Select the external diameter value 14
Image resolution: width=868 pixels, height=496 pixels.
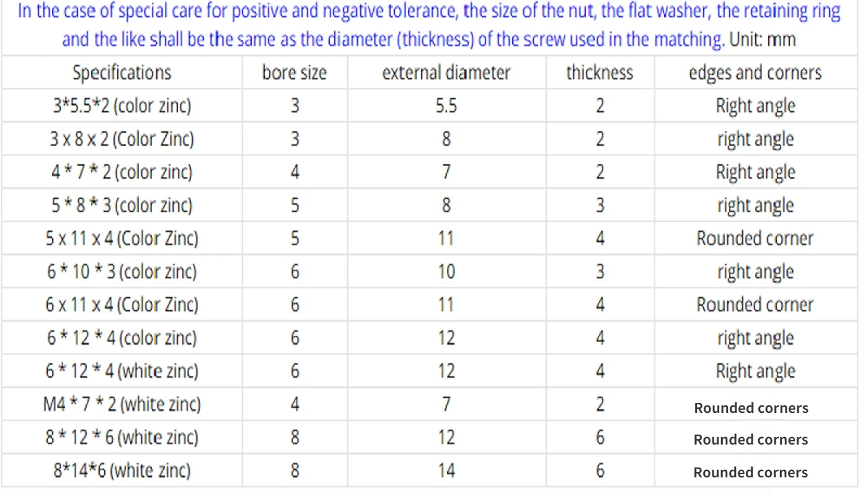pos(446,471)
